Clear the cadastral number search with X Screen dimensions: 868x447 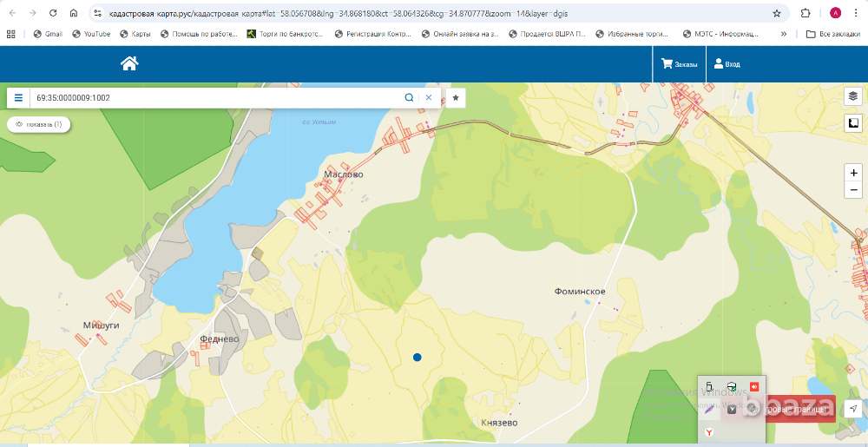click(428, 98)
